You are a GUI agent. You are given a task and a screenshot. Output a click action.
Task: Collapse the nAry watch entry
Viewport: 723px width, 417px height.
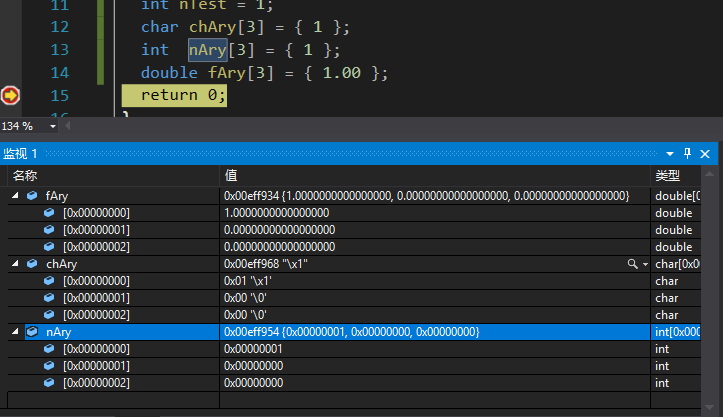[x=15, y=331]
